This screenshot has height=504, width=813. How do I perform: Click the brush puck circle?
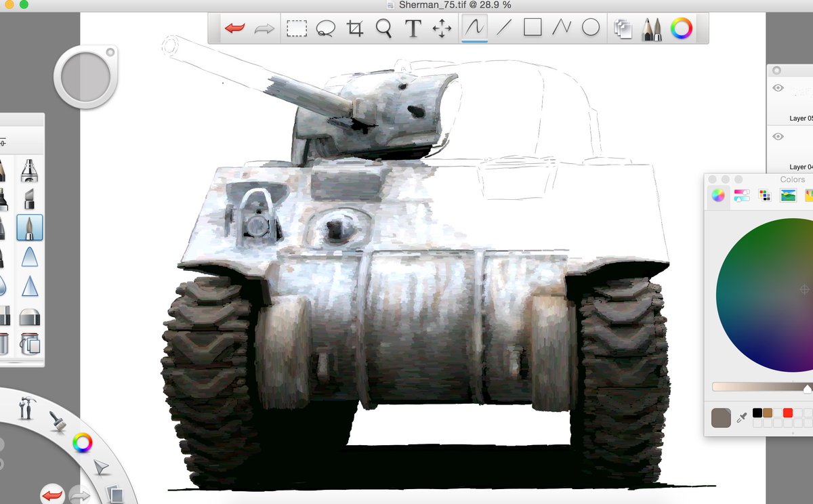pyautogui.click(x=86, y=77)
